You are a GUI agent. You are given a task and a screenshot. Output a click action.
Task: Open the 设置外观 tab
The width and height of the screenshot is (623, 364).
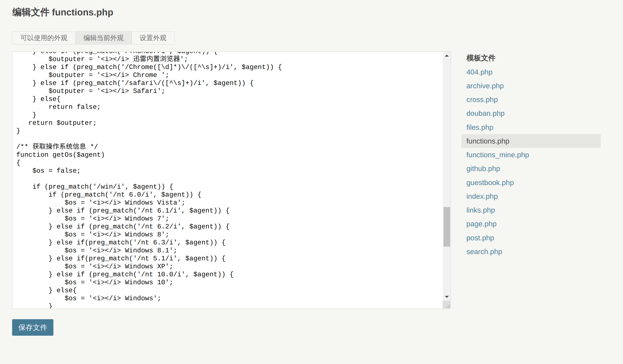153,38
